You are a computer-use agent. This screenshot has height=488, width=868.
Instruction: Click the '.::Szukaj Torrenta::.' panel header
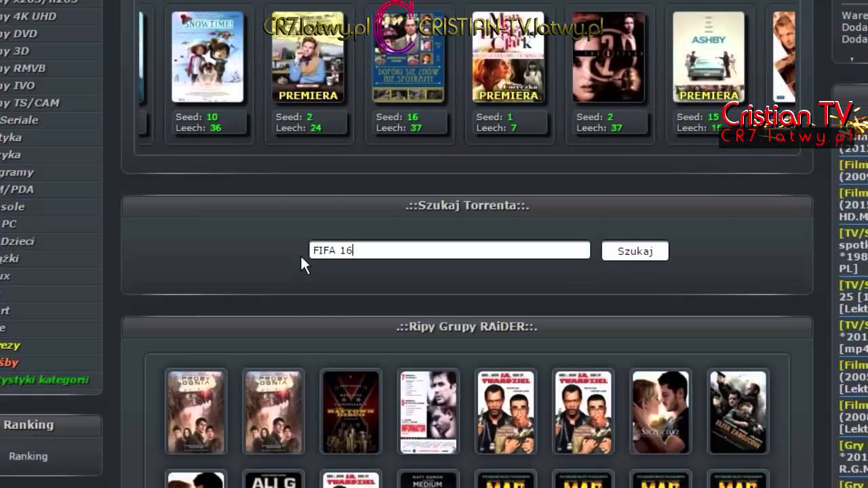pos(467,205)
